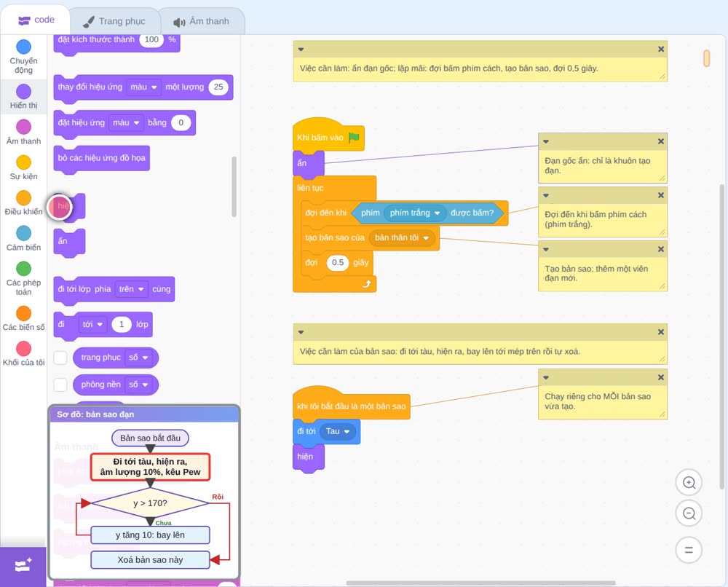Click the zoom in magnifier icon
The width and height of the screenshot is (728, 587).
689,483
